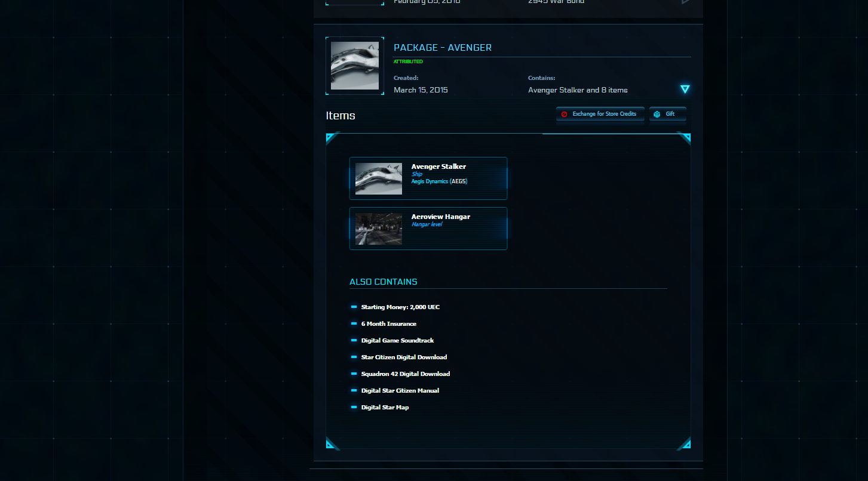The height and width of the screenshot is (481, 868).
Task: Click the red exchange icon
Action: tap(565, 114)
